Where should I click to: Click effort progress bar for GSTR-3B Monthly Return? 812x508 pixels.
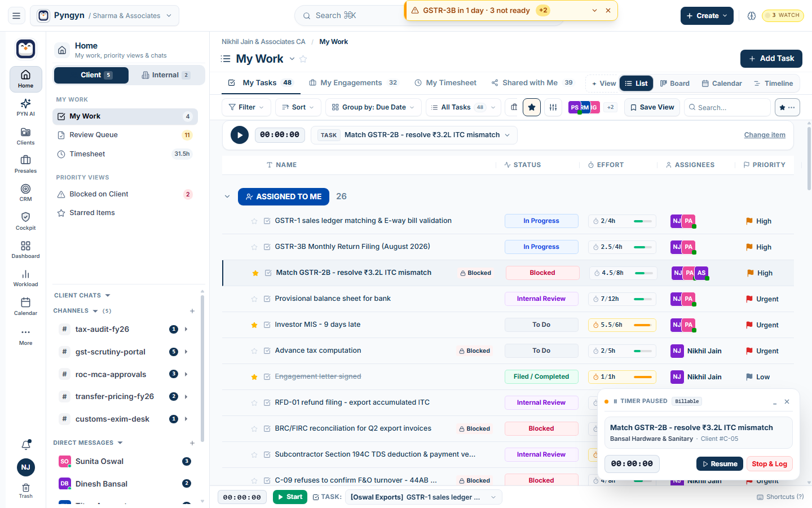(x=643, y=247)
